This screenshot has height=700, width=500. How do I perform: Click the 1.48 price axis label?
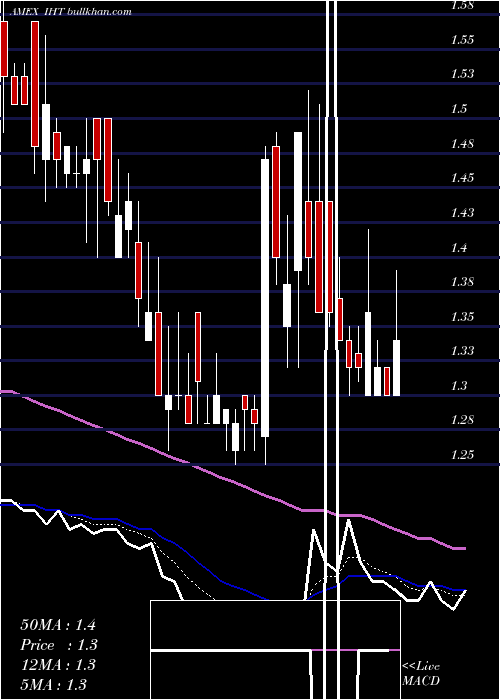pyautogui.click(x=462, y=144)
